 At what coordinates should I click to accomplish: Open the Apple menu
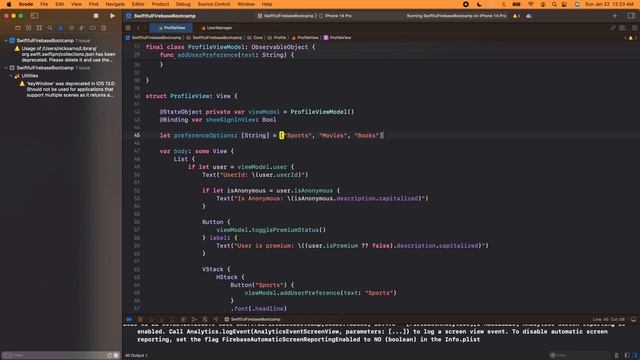[9, 4]
